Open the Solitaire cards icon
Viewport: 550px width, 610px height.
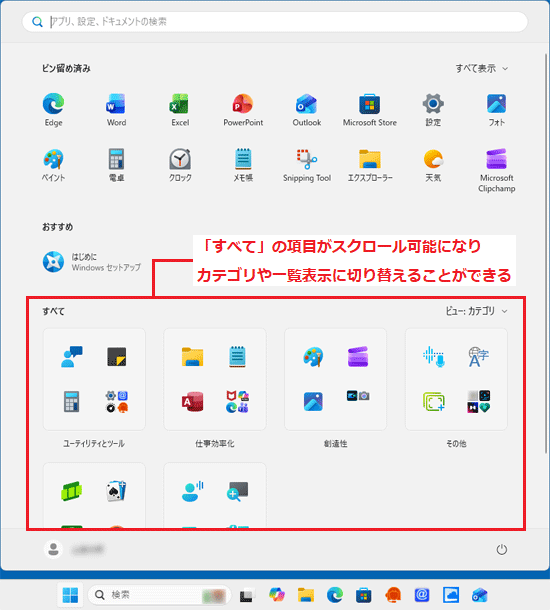117,491
